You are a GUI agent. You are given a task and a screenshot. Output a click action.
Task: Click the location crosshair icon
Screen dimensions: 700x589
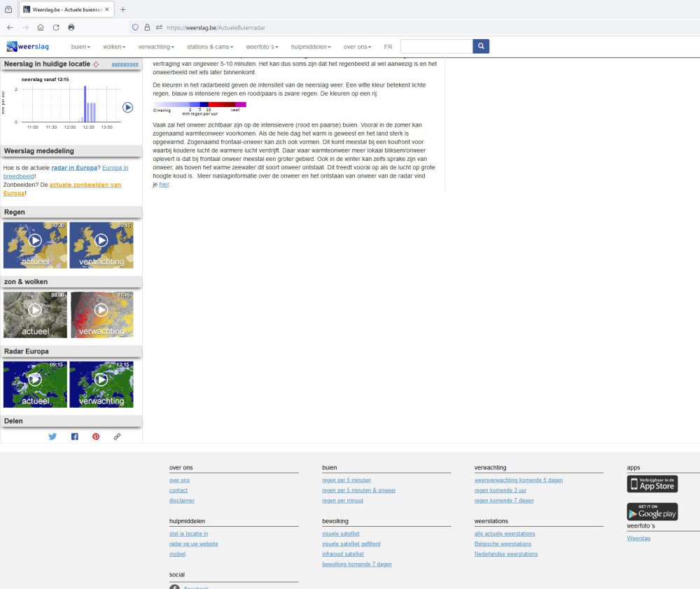pyautogui.click(x=96, y=64)
